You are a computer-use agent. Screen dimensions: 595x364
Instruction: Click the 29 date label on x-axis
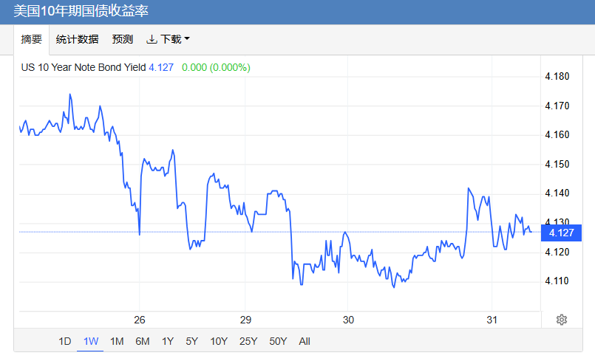tap(245, 320)
